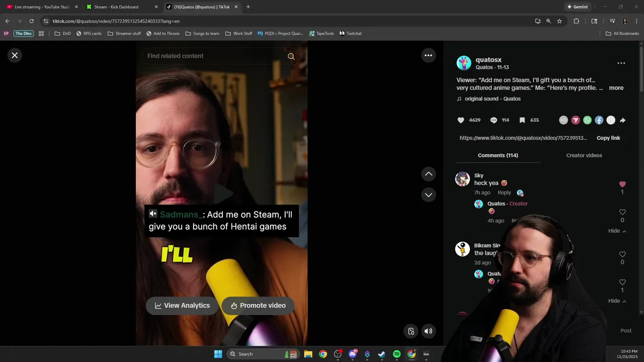
Task: Bookmark the video with the save icon
Action: pyautogui.click(x=522, y=120)
